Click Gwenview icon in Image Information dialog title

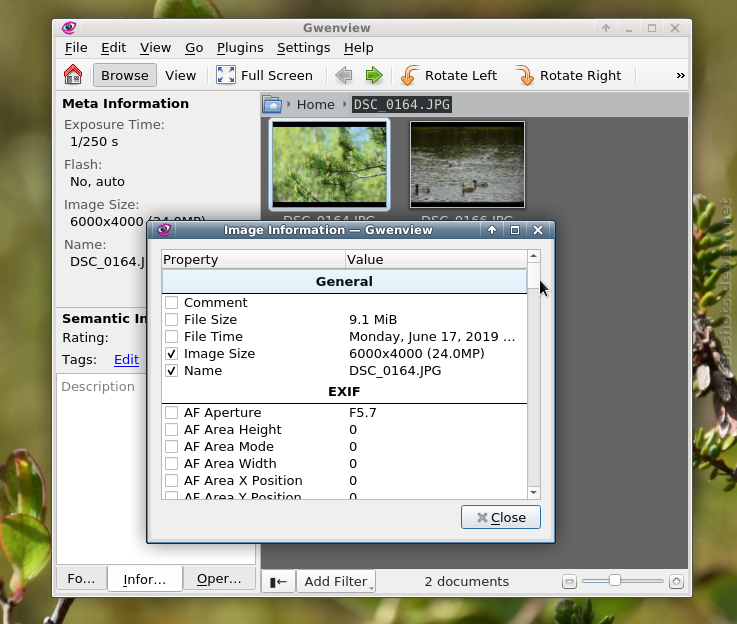point(163,230)
